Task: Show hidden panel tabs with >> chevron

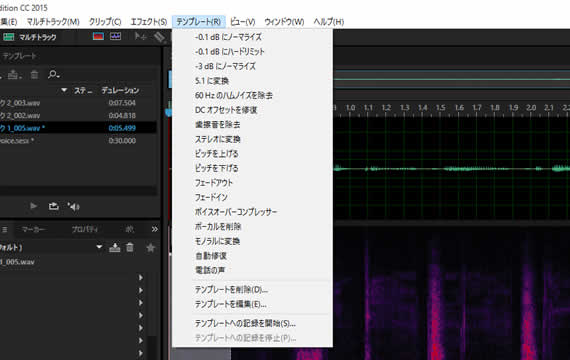Action: tap(154, 229)
